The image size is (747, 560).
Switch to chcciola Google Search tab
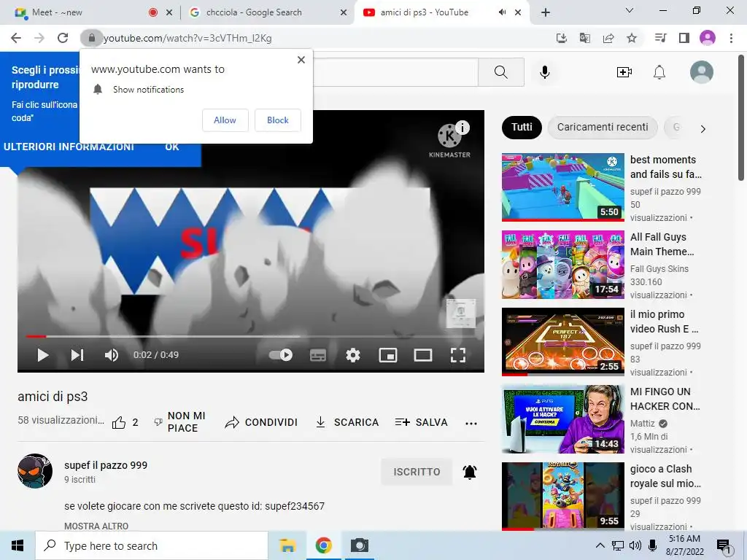[267, 12]
